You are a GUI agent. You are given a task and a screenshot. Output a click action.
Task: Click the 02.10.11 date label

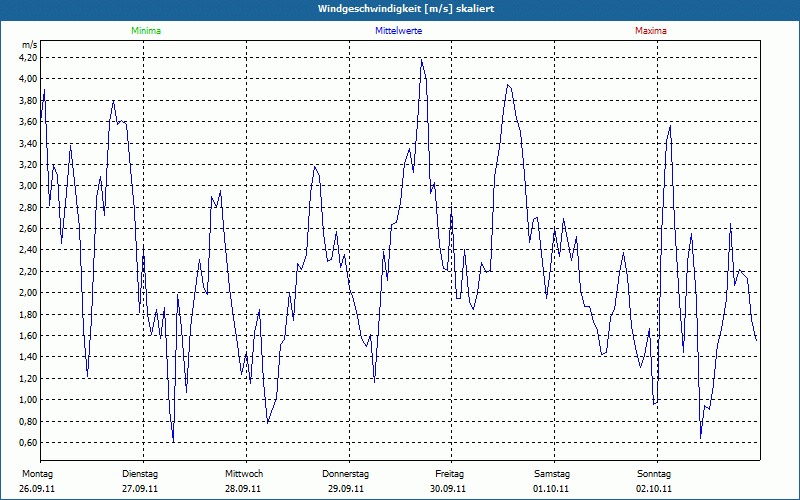pos(654,489)
